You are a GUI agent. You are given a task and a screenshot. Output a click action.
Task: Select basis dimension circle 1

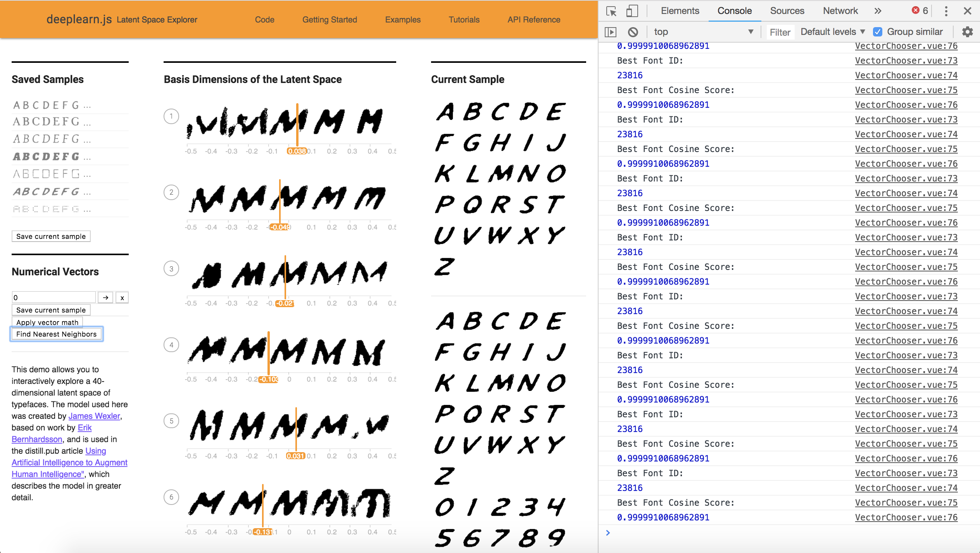[171, 116]
